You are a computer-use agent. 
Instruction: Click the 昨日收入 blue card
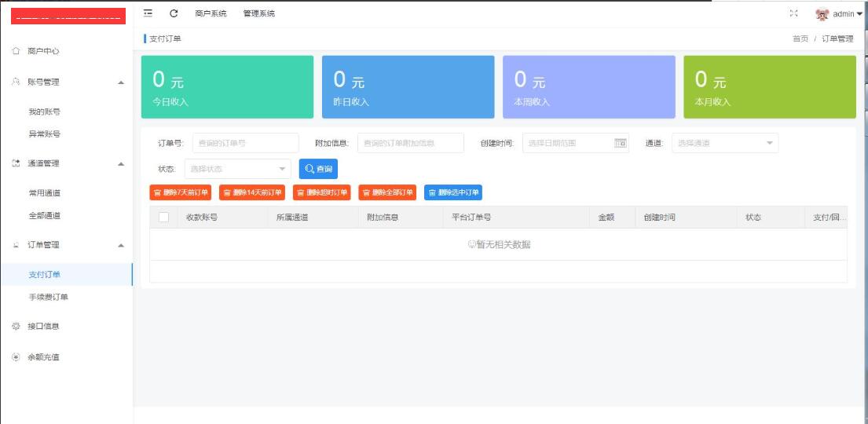(x=408, y=87)
